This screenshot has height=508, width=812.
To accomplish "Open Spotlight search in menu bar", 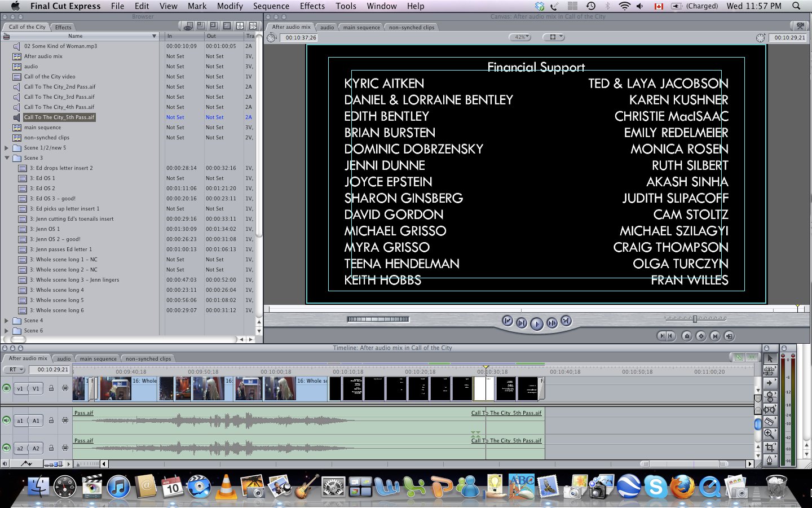I will point(796,6).
